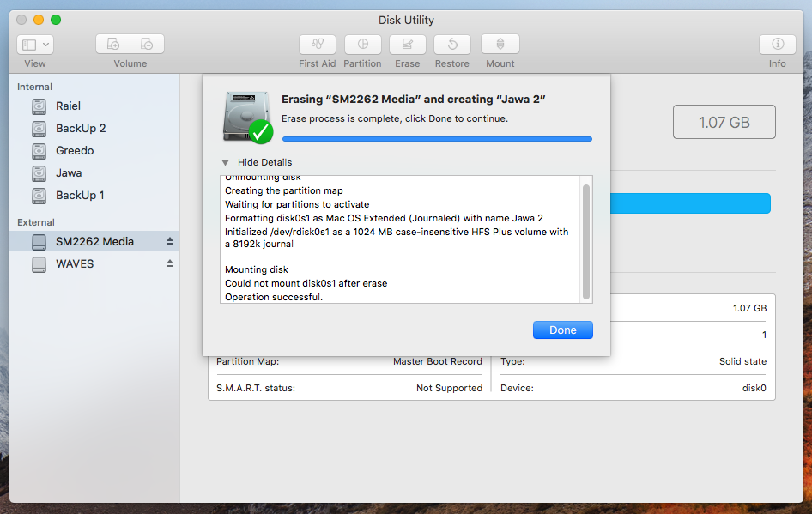The height and width of the screenshot is (514, 812).
Task: Click the 1.07 GB table value
Action: pos(749,308)
